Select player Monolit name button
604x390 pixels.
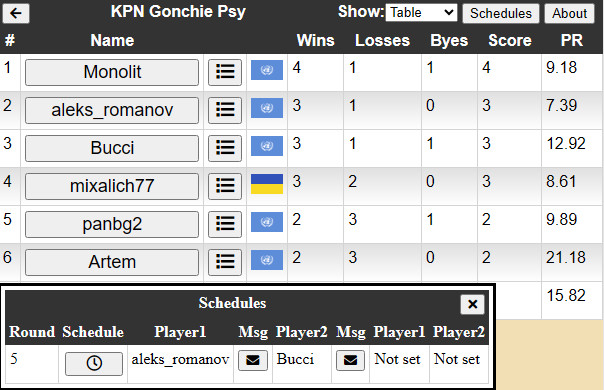pyautogui.click(x=112, y=72)
